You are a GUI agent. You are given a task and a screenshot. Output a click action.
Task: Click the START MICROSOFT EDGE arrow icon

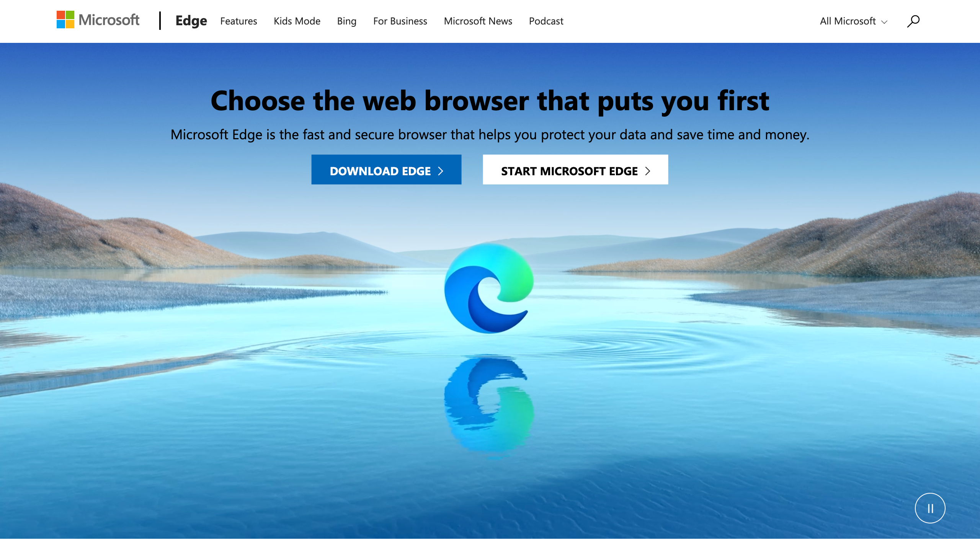[647, 170]
